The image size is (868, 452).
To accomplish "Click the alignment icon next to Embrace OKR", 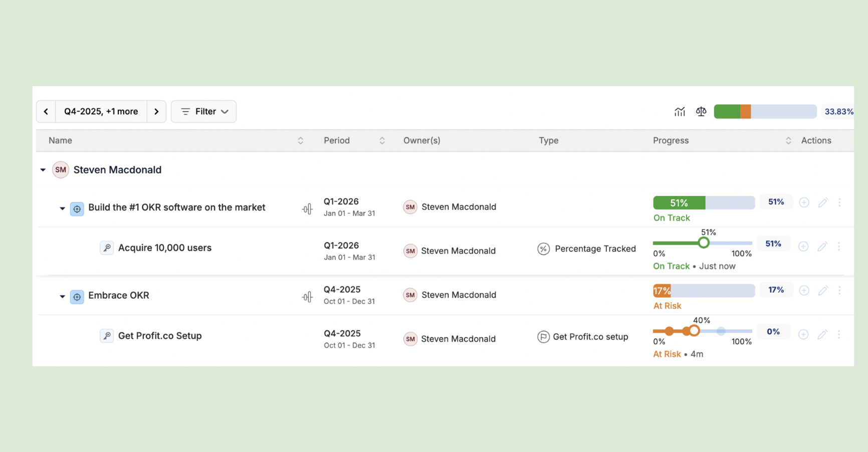I will click(x=307, y=296).
